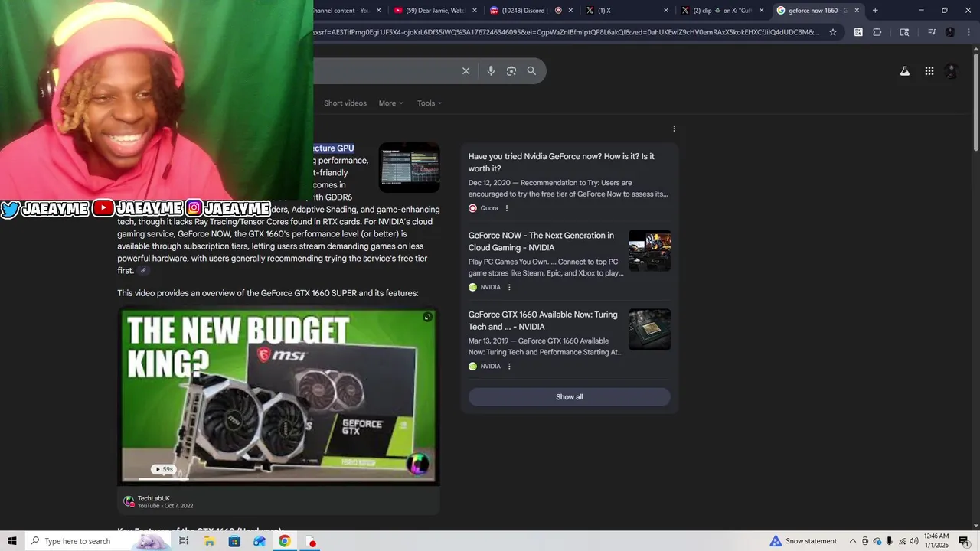Open 'GeForce NOW - The Next Generation' link
Screen dimensions: 980x551
pyautogui.click(x=541, y=242)
